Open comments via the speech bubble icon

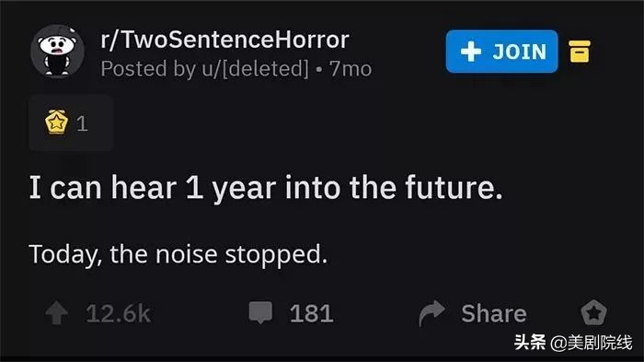click(260, 312)
